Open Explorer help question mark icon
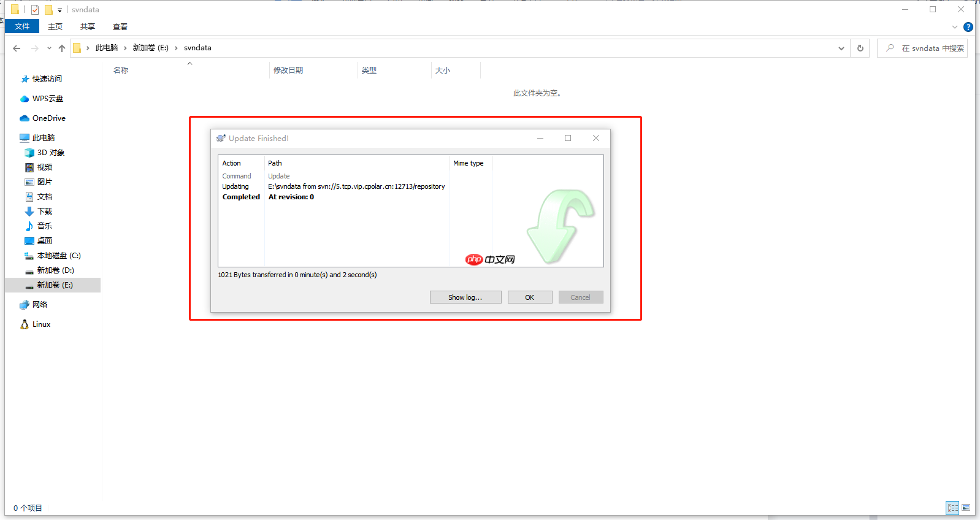The image size is (980, 520). tap(968, 27)
